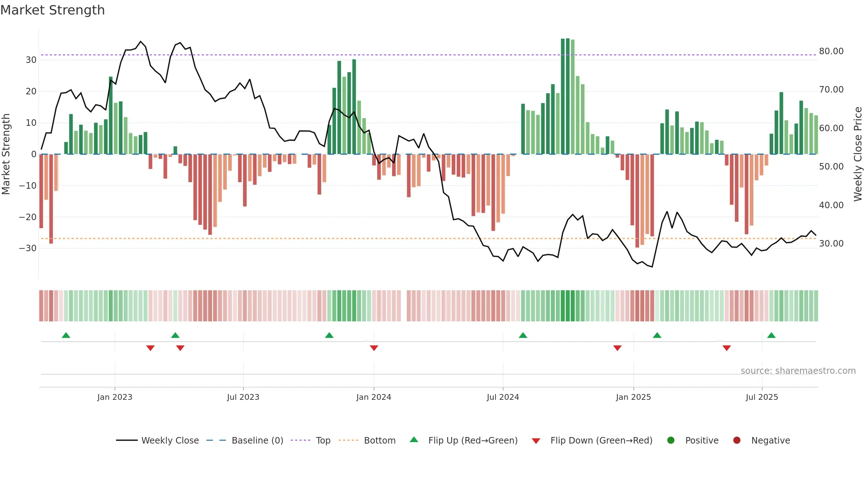868x488 pixels.
Task: Click the Jul 2023 axis label
Action: point(243,397)
